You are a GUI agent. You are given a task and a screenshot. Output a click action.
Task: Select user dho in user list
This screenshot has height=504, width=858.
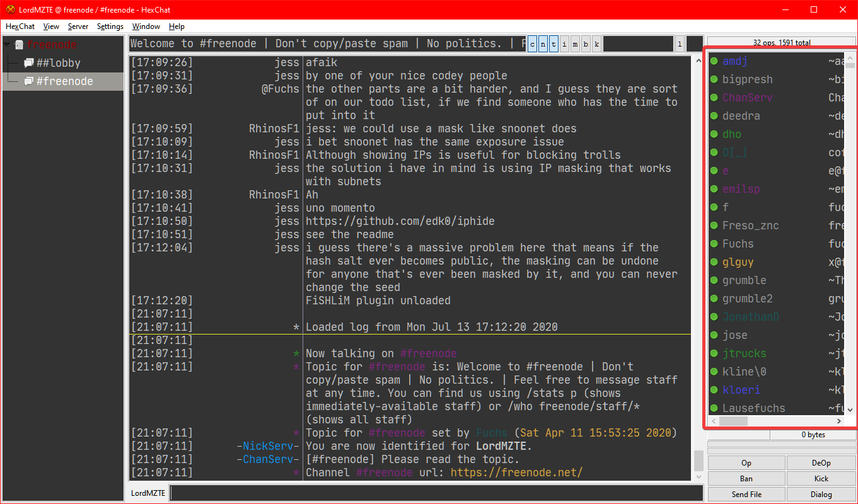point(732,134)
